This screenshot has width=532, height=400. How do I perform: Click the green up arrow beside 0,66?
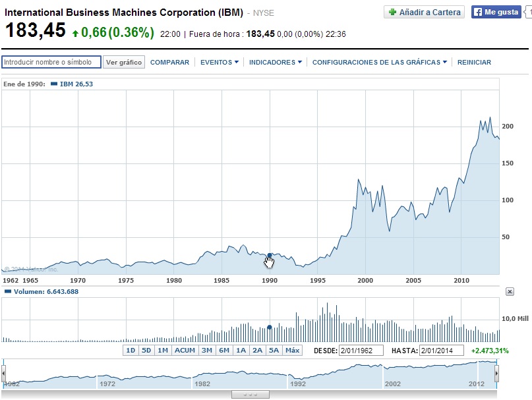click(x=75, y=33)
